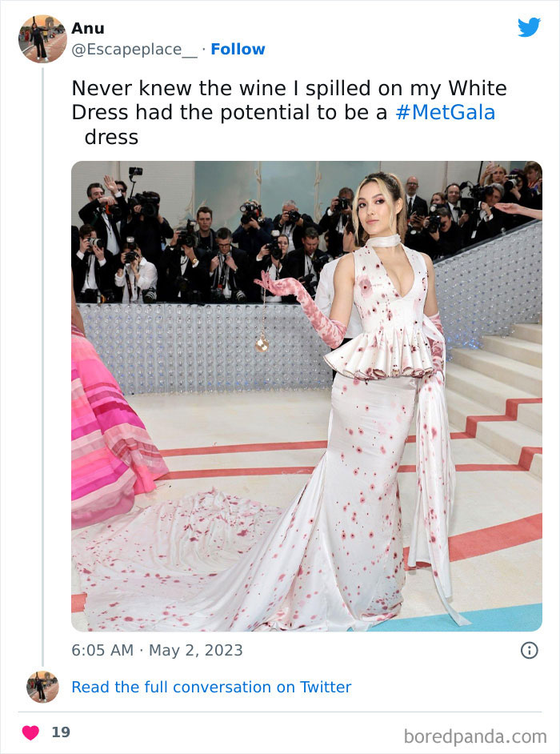560x754 pixels.
Task: Select the heart icon to unlike the post
Action: [x=30, y=731]
